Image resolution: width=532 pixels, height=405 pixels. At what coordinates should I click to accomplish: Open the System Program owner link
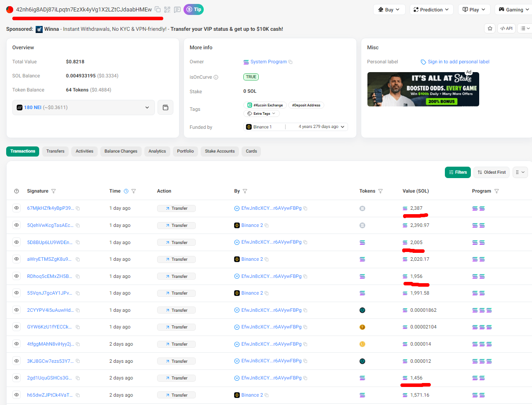268,62
